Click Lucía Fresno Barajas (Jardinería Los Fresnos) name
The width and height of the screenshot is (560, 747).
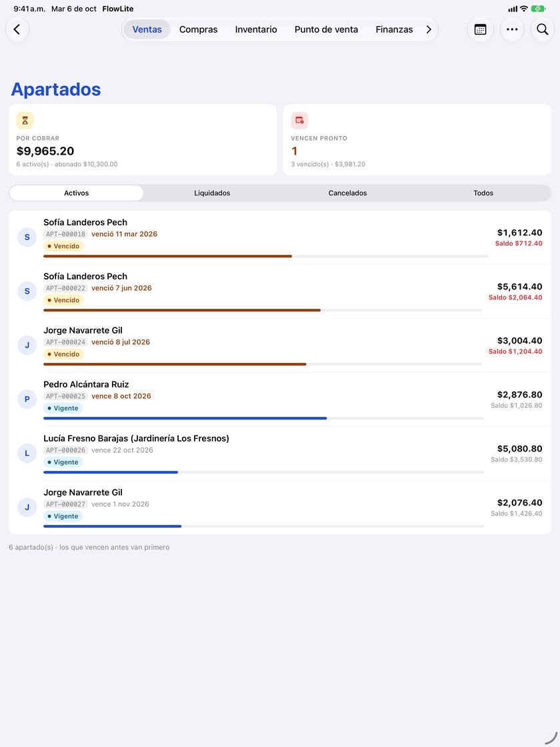(x=136, y=438)
